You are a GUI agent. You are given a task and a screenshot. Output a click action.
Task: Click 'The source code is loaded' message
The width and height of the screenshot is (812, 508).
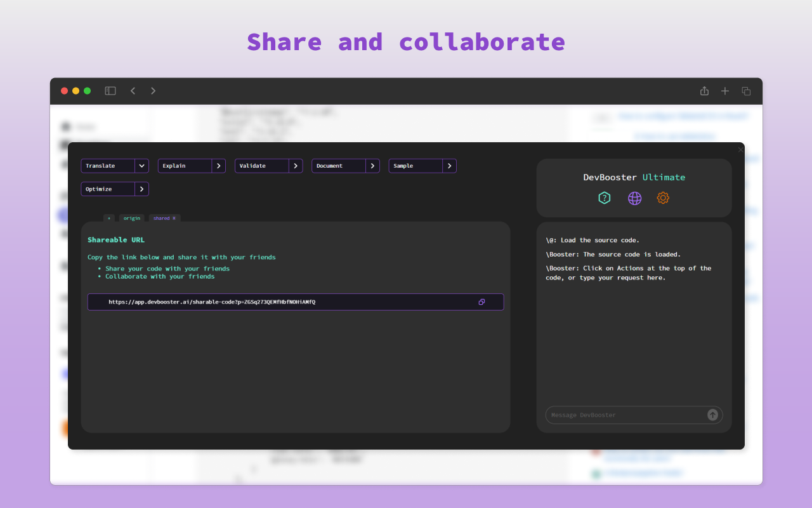tap(613, 255)
